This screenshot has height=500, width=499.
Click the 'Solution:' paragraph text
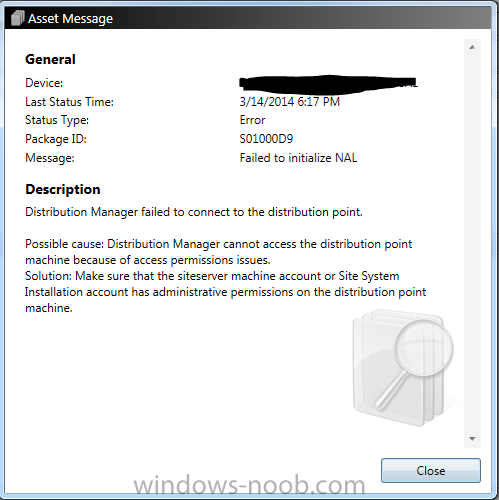point(226,292)
